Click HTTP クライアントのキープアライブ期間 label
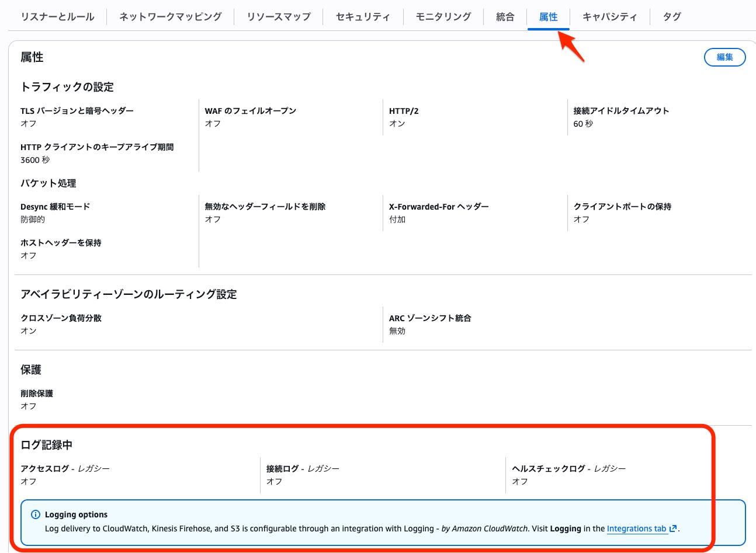Viewport: 756px width, 553px height. pos(97,147)
